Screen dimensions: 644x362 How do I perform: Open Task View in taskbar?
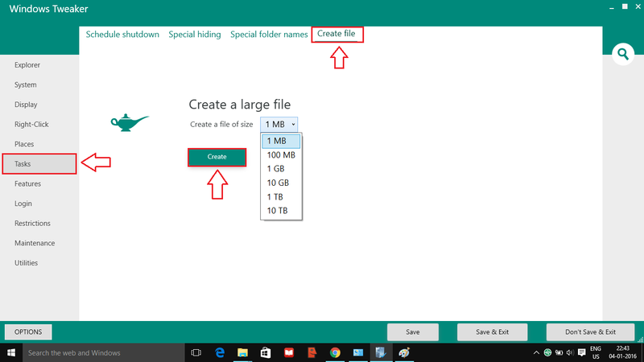tap(196, 352)
